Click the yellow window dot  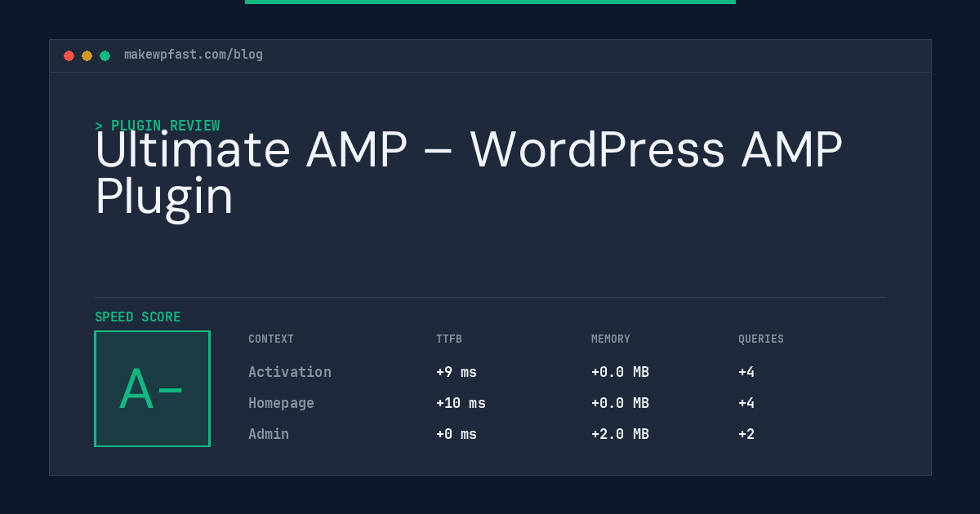pyautogui.click(x=87, y=55)
